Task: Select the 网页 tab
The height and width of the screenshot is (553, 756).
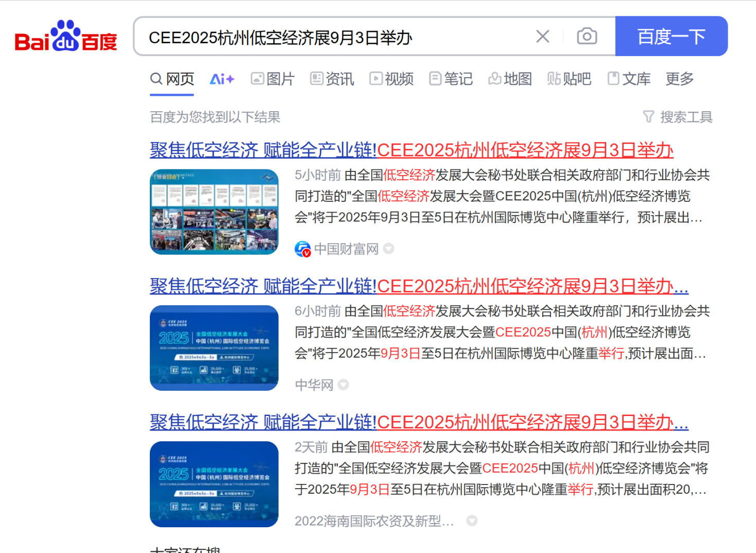Action: click(x=172, y=79)
